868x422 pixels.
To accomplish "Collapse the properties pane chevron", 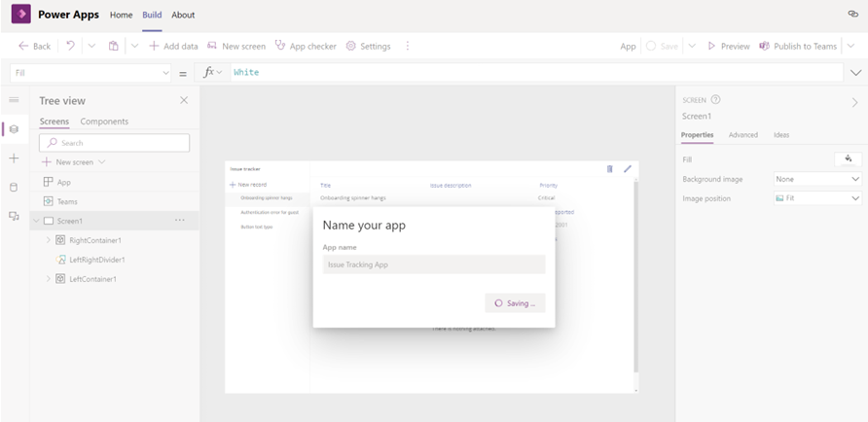I will 854,102.
